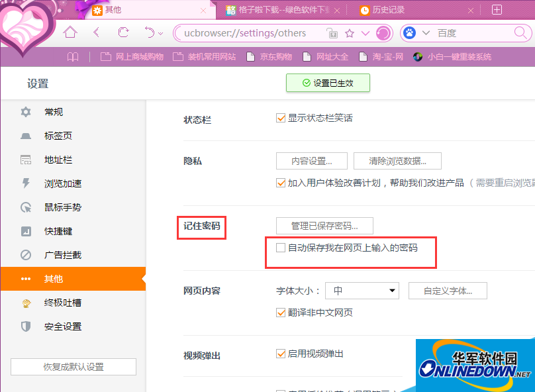Screen dimensions: 535x392
Task: Toggle 翻译非中文网页 checkbox
Action: 281,313
